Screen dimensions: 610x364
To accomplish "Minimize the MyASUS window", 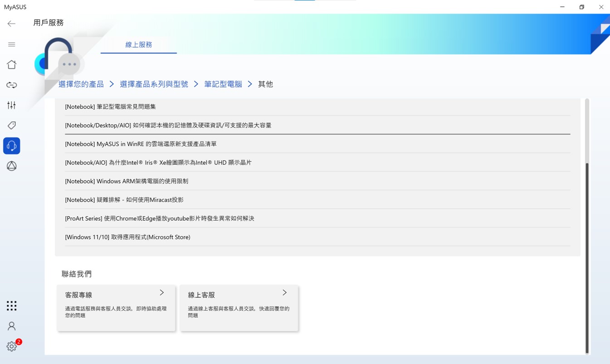I will 562,7.
